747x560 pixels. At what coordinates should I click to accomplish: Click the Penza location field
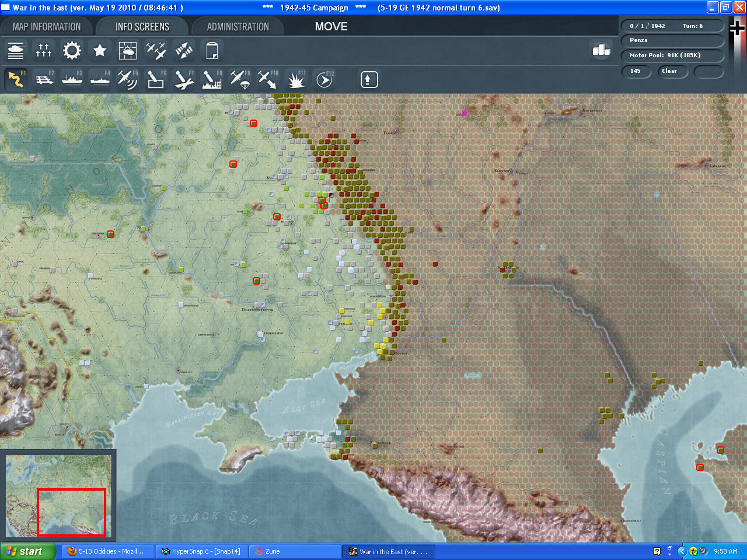672,40
